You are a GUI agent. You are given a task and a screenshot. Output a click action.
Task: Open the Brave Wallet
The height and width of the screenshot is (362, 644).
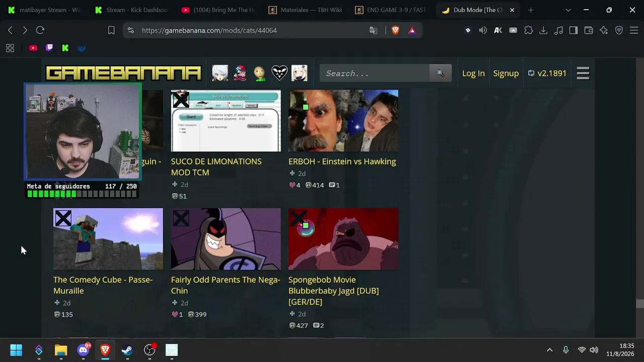point(589,30)
